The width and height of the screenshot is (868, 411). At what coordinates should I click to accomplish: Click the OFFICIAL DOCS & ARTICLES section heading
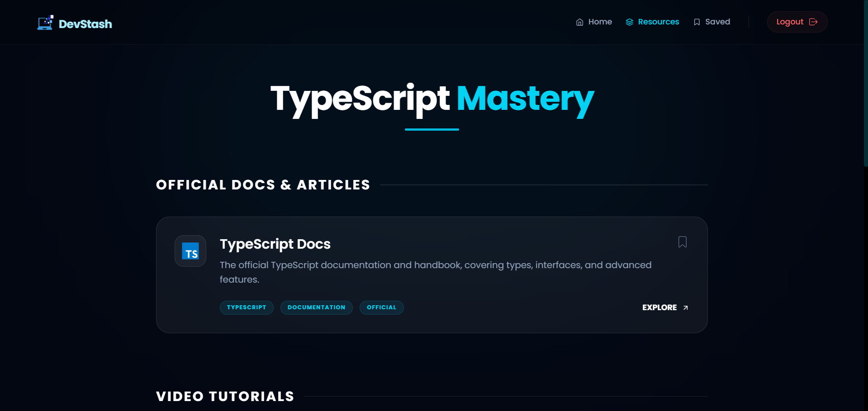(263, 185)
